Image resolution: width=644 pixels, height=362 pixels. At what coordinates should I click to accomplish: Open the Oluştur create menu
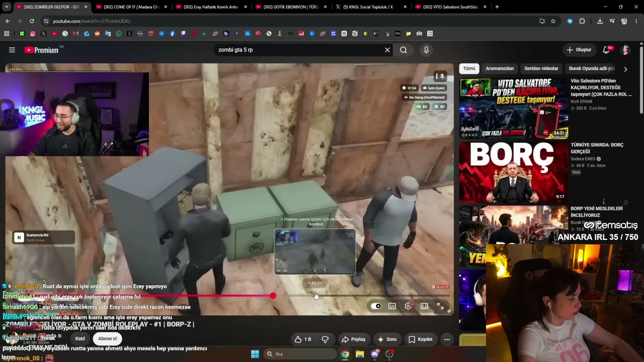point(579,50)
